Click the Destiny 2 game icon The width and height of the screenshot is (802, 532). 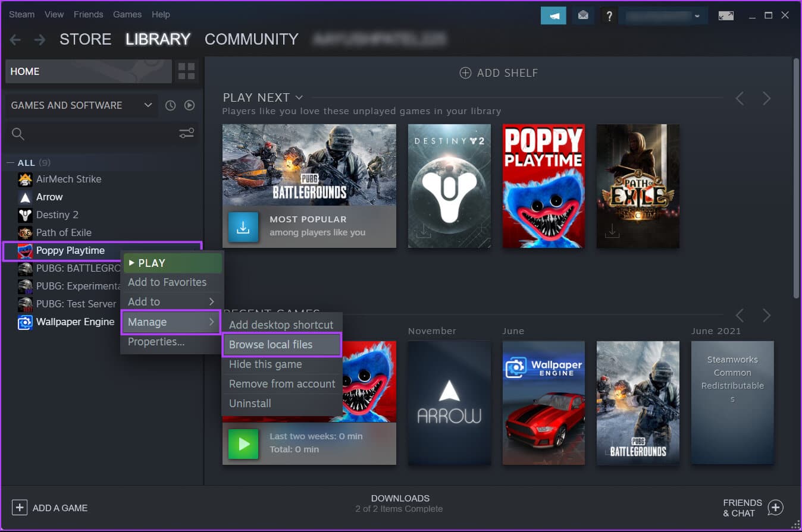coord(25,215)
